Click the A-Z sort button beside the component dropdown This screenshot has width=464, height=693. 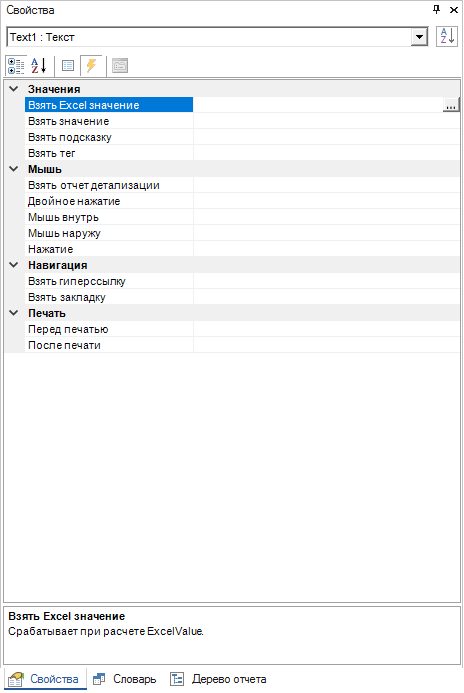[447, 36]
